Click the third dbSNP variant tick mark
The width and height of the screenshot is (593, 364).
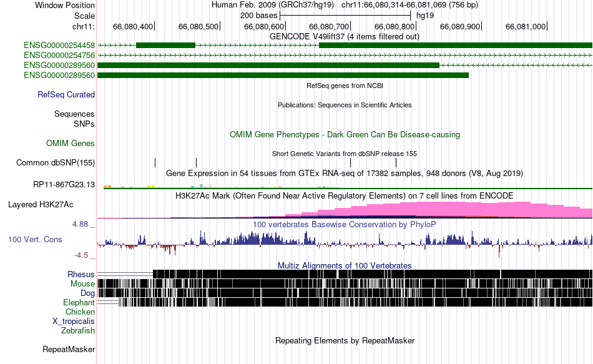coord(351,163)
